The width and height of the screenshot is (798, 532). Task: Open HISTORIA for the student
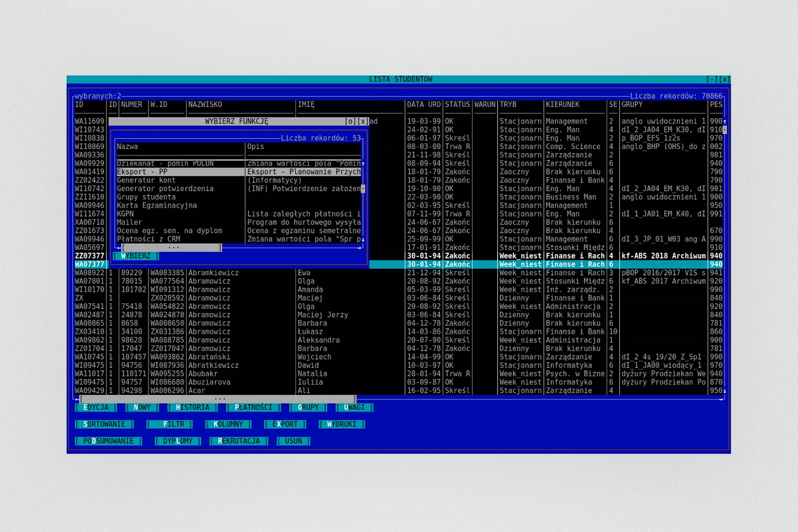pyautogui.click(x=192, y=407)
